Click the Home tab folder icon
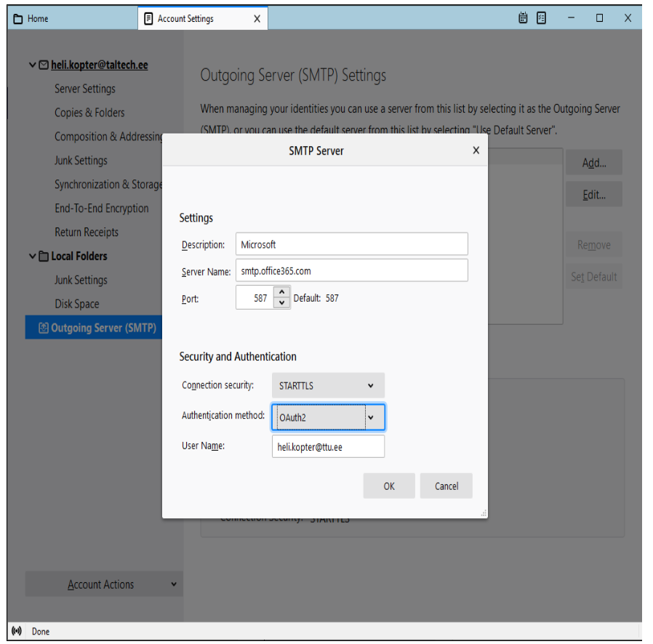 coord(18,19)
